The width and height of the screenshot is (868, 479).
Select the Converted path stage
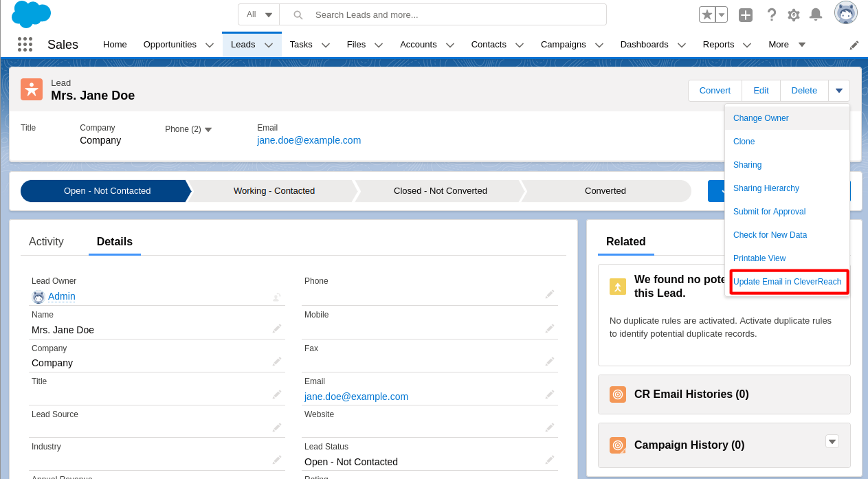(605, 191)
